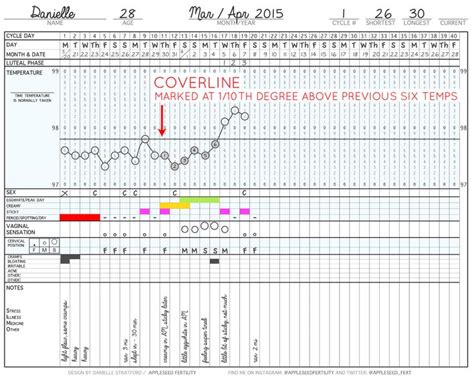Image resolution: width=474 pixels, height=379 pixels.
Task: Click the MONTH & DATE row label
Action: [x=25, y=54]
